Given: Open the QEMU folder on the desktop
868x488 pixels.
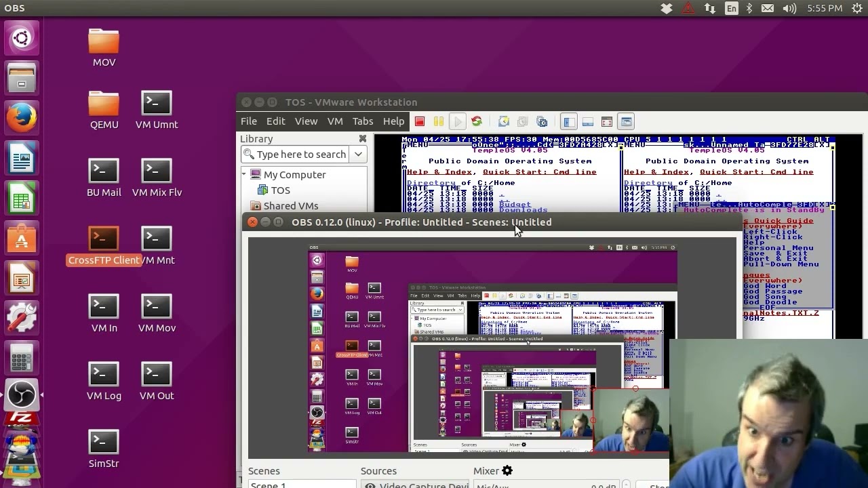Looking at the screenshot, I should pyautogui.click(x=104, y=110).
